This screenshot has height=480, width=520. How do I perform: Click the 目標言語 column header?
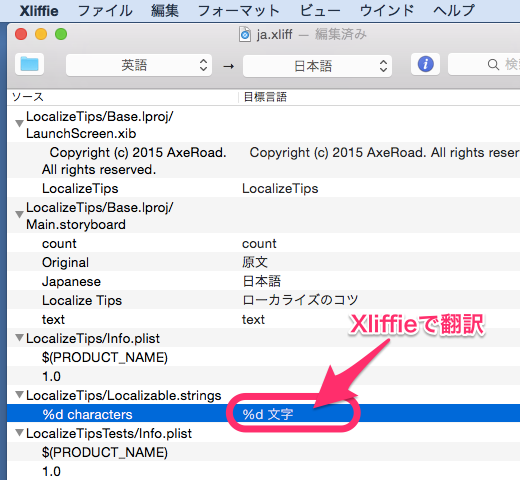[x=265, y=97]
